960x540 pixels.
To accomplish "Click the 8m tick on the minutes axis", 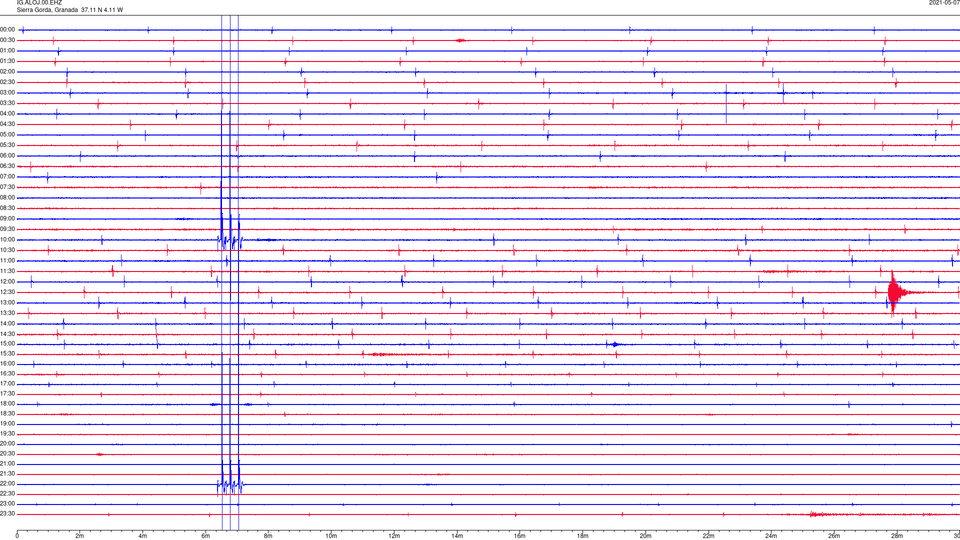I will [x=268, y=536].
